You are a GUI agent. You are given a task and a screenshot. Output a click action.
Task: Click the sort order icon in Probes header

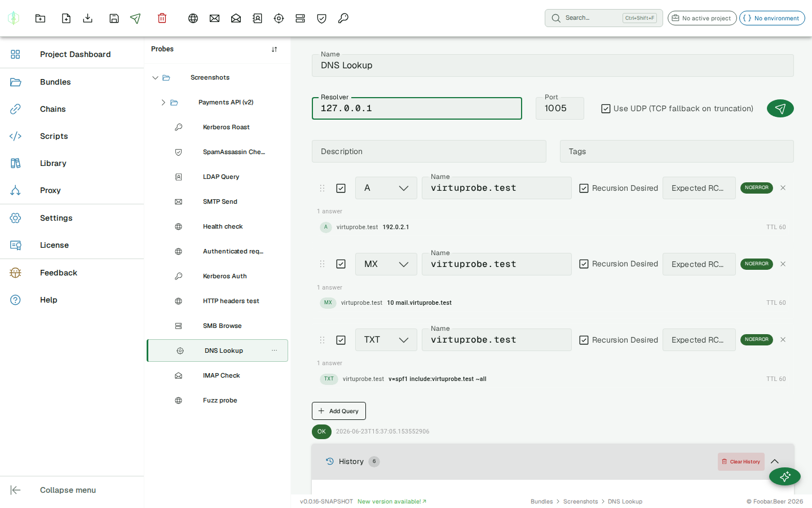coord(274,49)
